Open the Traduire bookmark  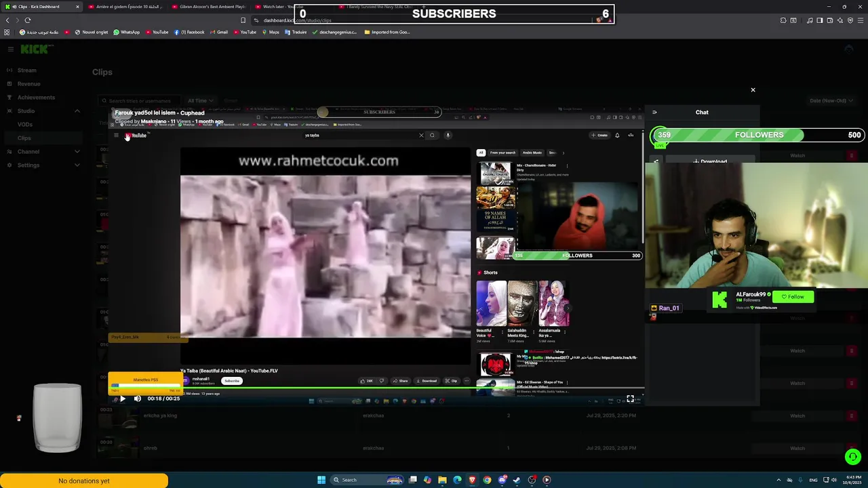295,32
